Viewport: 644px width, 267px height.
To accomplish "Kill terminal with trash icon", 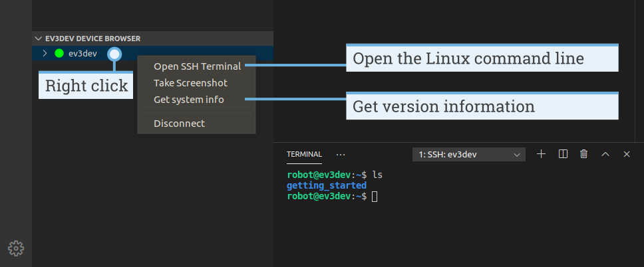I will (583, 154).
